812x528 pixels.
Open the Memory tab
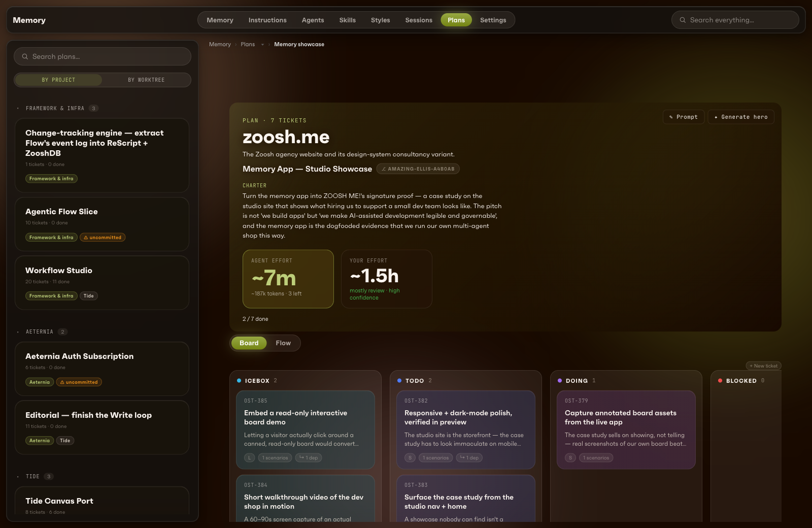[x=220, y=20]
